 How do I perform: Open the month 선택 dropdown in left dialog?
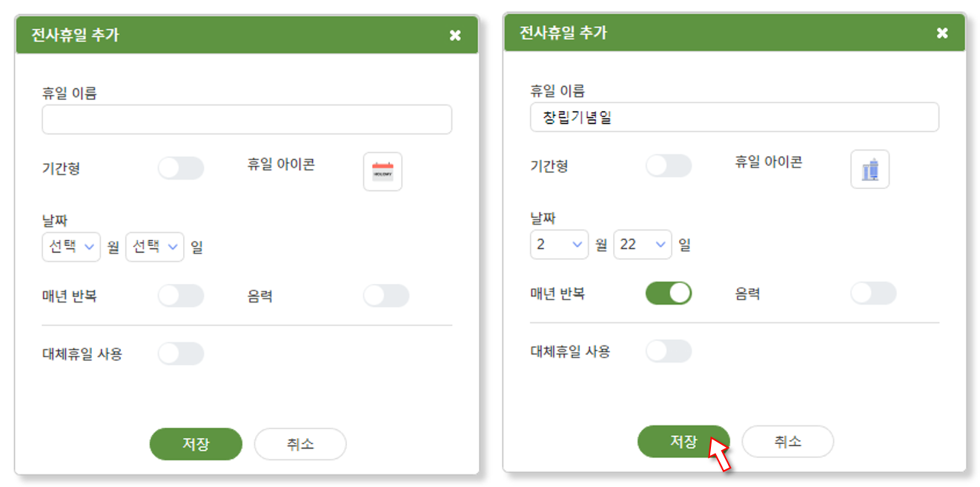click(71, 246)
